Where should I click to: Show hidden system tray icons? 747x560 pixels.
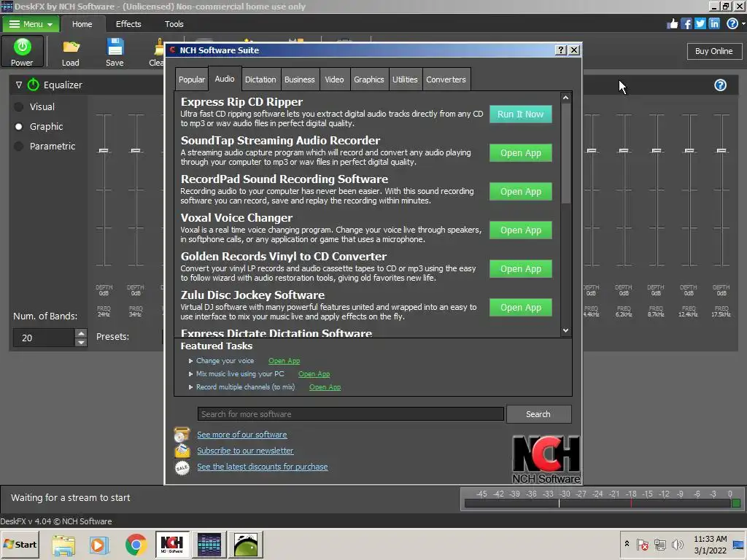[x=627, y=544]
